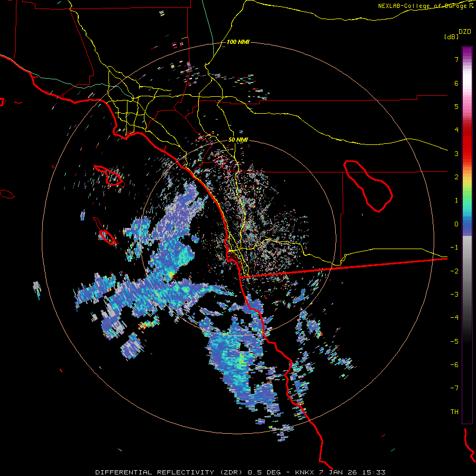Click the 2 value on the color scale

click(456, 177)
